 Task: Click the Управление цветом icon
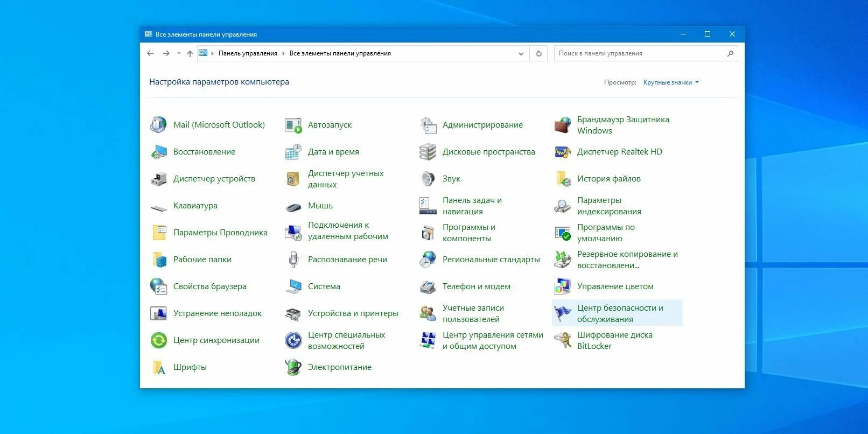pyautogui.click(x=562, y=286)
